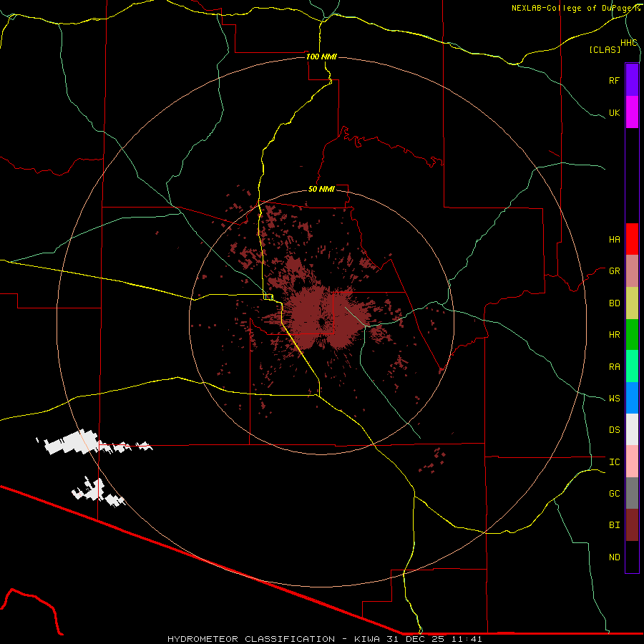Click the "11:41" time stamp
644x644 pixels.
point(467,639)
